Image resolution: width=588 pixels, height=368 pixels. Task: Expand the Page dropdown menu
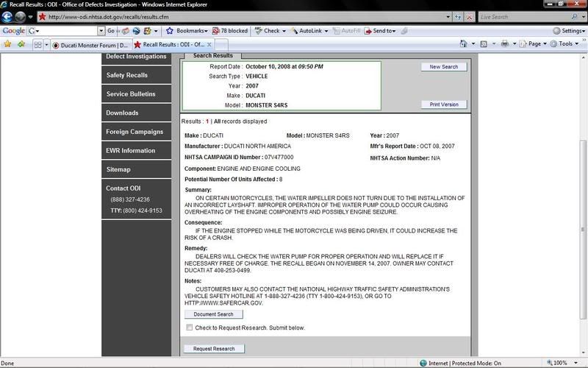click(x=535, y=44)
